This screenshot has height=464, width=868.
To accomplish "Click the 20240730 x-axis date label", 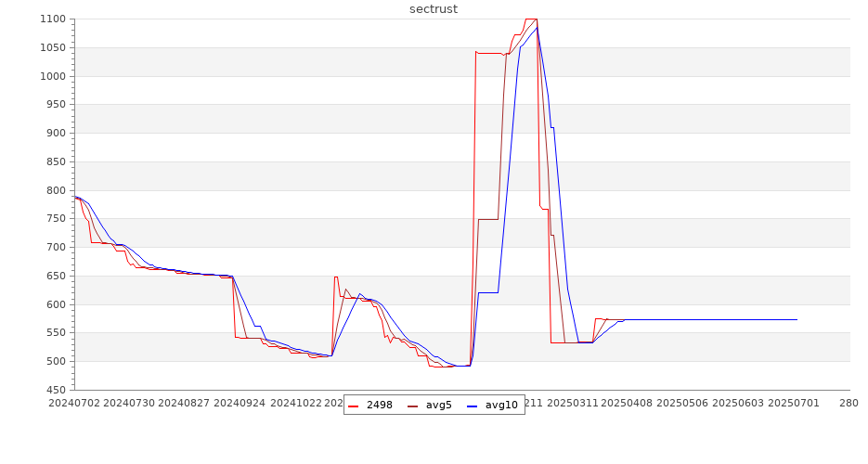I will (129, 403).
